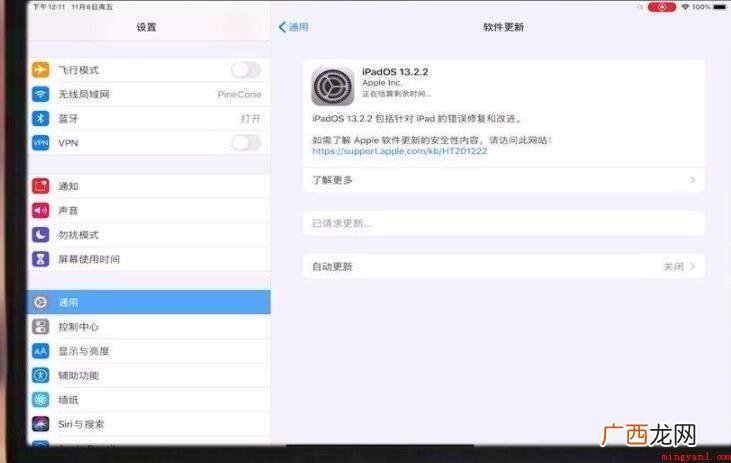Open 显示与亮度 settings row
This screenshot has height=463, width=731.
pos(149,351)
